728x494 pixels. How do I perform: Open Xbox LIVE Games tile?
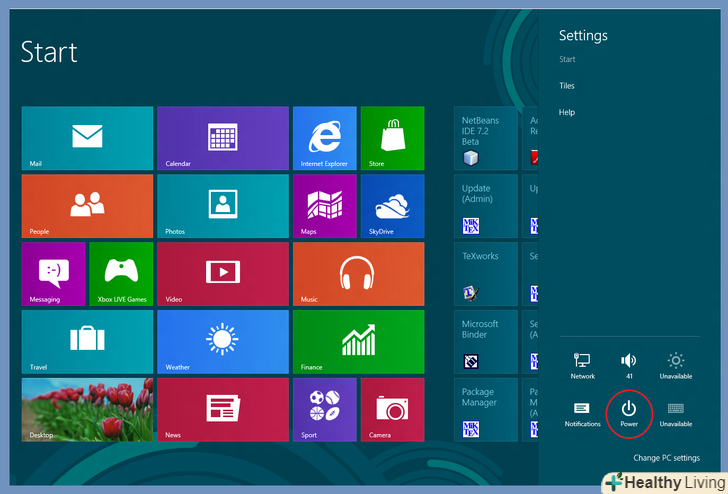click(x=121, y=273)
